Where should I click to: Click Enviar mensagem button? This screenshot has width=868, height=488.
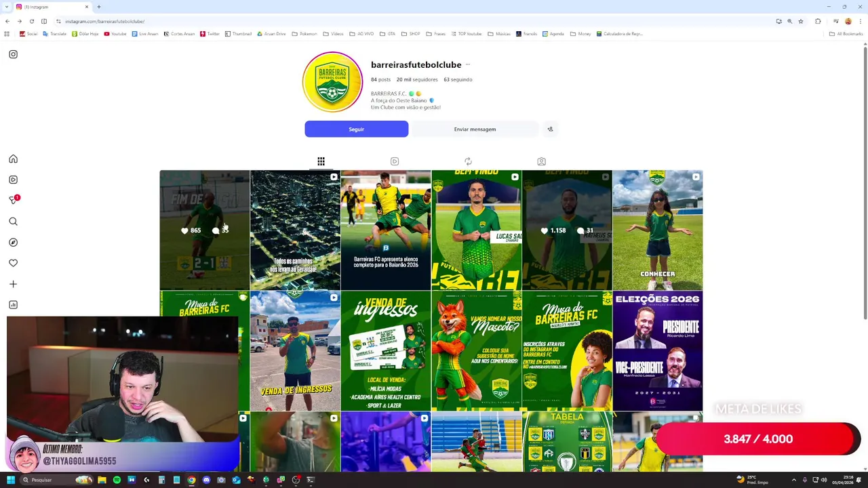point(475,129)
